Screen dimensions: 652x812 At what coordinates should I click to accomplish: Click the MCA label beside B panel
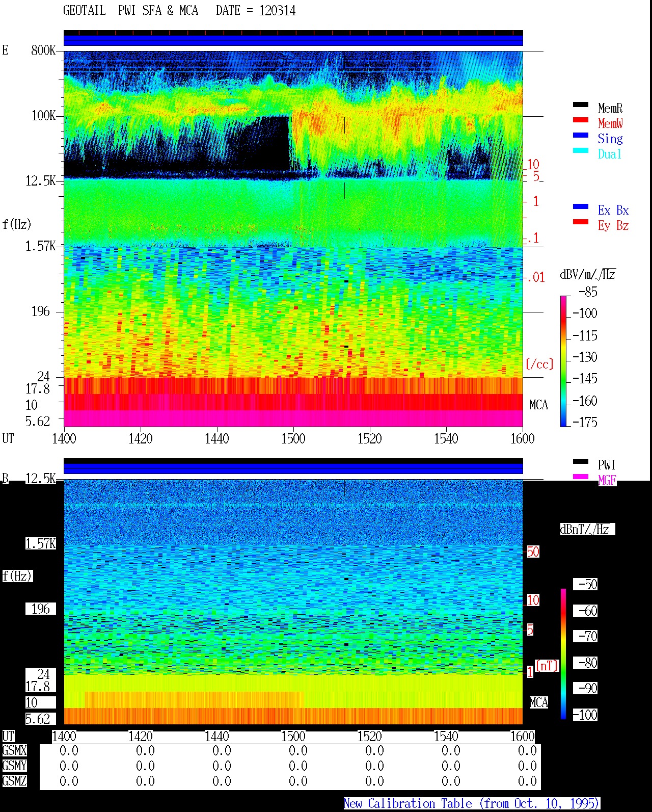538,702
